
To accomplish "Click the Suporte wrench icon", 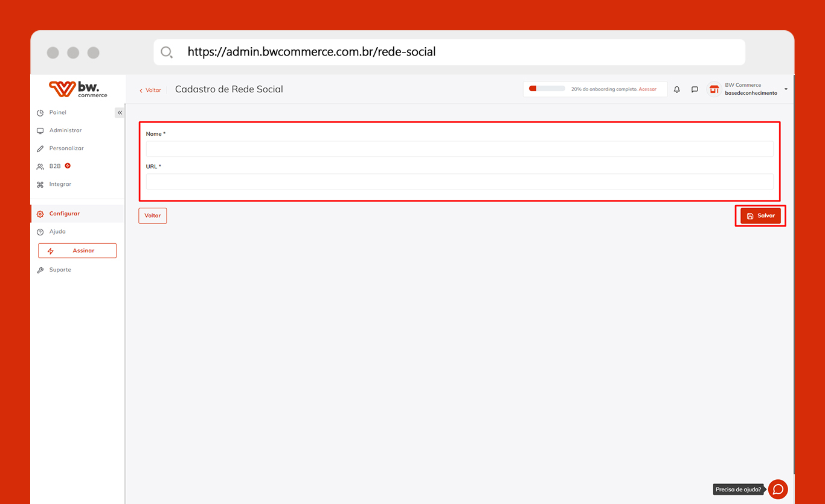I will click(40, 270).
